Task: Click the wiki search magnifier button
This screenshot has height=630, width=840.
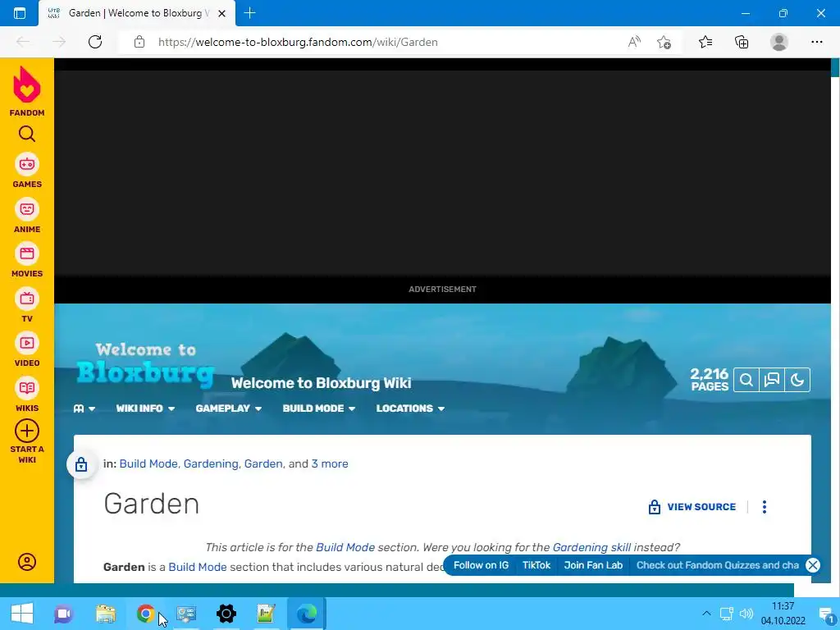Action: point(746,380)
